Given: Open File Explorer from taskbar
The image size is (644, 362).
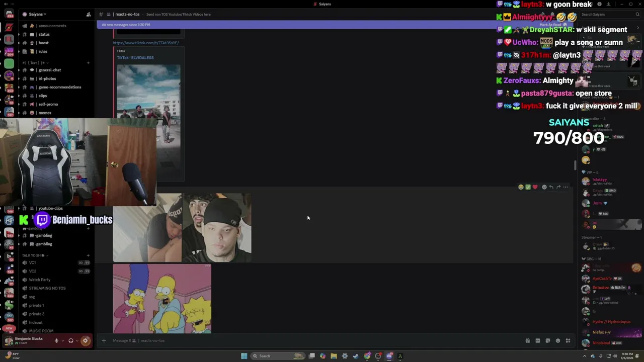Looking at the screenshot, I should (x=334, y=356).
